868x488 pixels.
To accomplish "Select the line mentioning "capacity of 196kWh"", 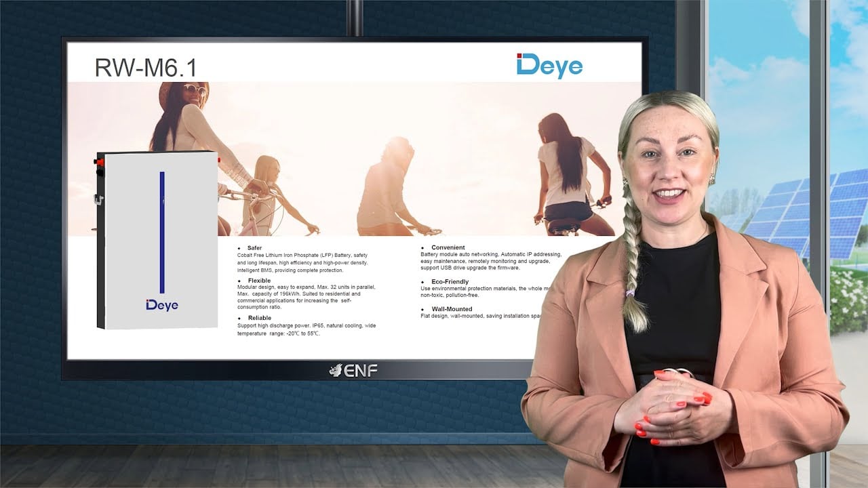I will pyautogui.click(x=299, y=294).
